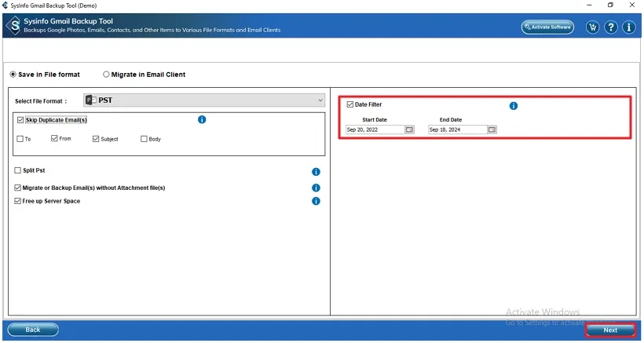This screenshot has height=343, width=644.
Task: Click the Select File Format label
Action: 41,101
